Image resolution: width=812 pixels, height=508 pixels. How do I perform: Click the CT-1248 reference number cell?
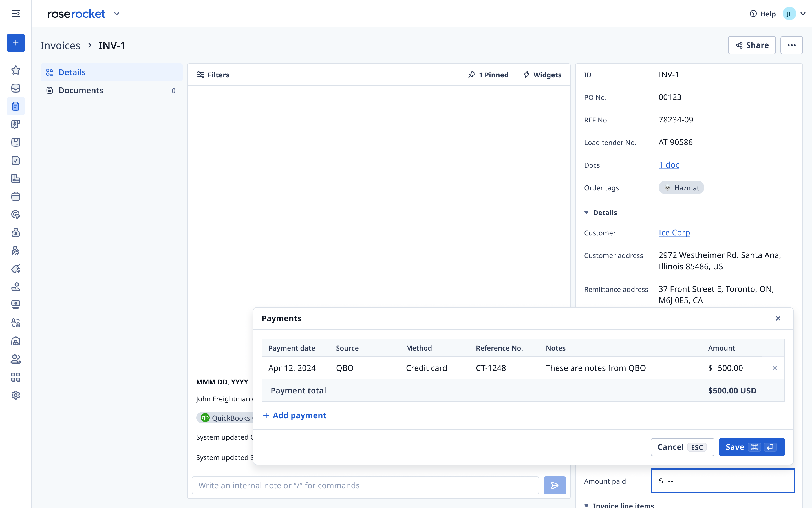point(503,368)
